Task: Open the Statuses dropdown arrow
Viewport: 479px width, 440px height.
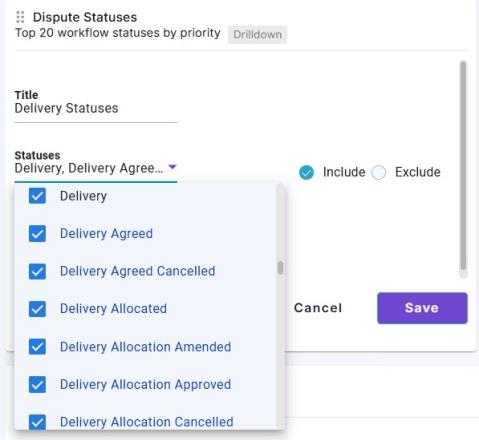Action: pyautogui.click(x=172, y=167)
